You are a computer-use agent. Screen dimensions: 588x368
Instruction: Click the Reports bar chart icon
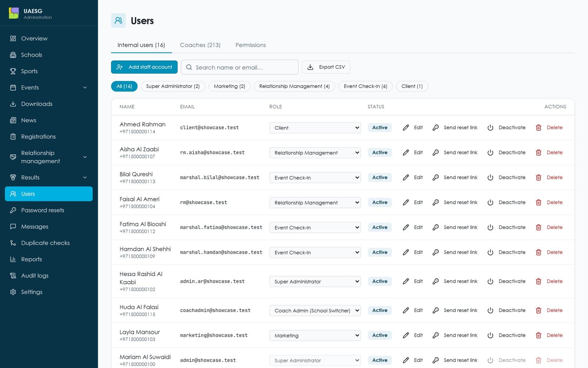pyautogui.click(x=13, y=259)
